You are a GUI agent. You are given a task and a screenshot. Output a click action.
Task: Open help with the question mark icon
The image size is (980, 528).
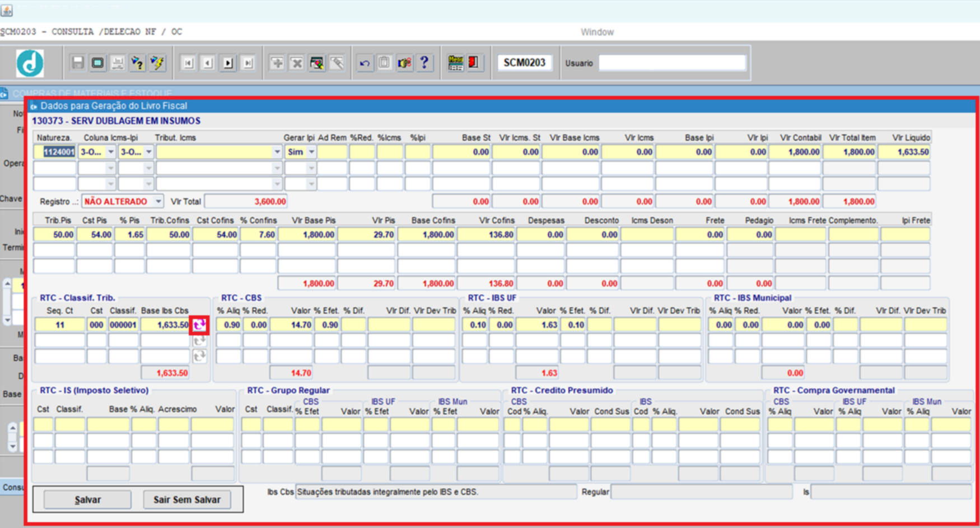tap(424, 63)
